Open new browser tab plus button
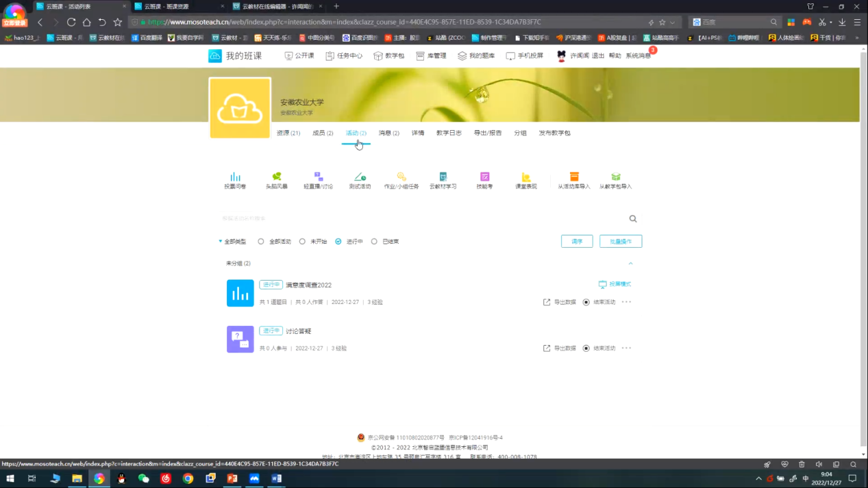 (336, 6)
